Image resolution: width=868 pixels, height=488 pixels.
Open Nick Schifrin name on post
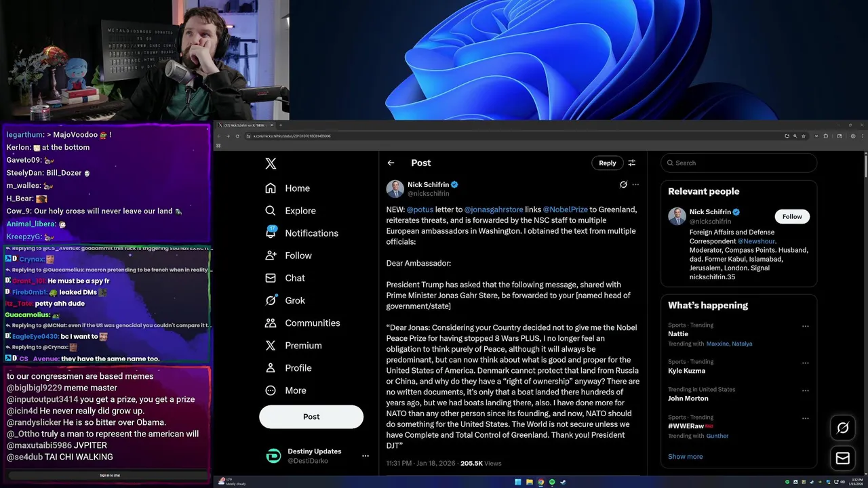[x=428, y=184]
